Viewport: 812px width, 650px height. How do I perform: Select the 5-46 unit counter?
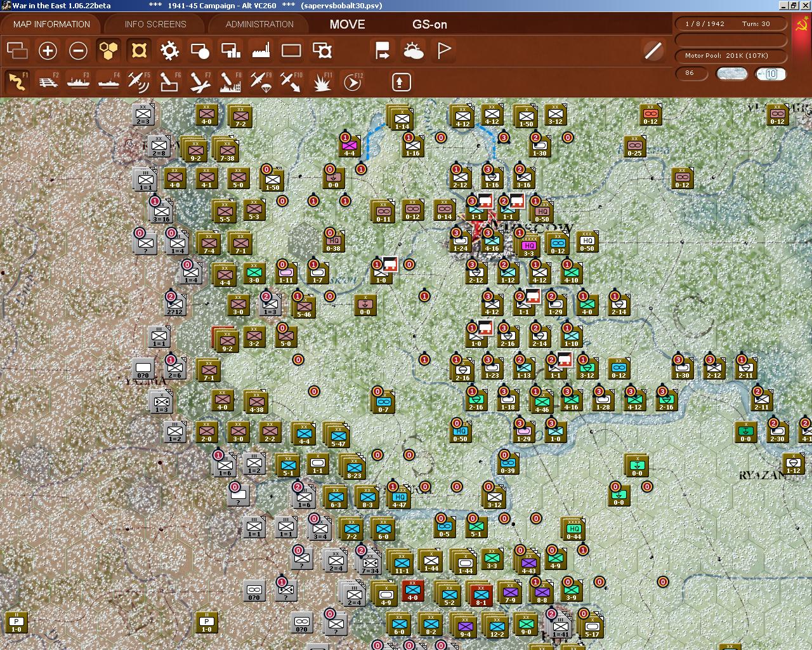pyautogui.click(x=304, y=307)
